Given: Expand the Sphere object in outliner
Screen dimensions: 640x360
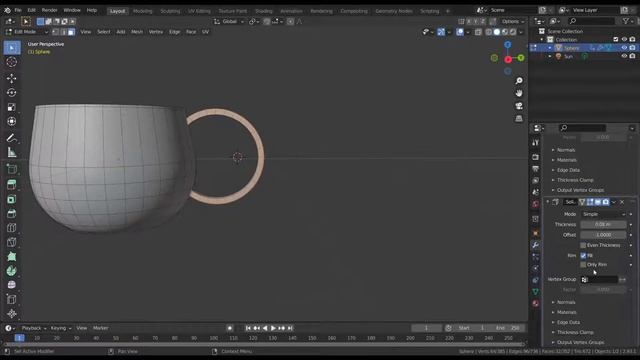Looking at the screenshot, I should pos(550,48).
